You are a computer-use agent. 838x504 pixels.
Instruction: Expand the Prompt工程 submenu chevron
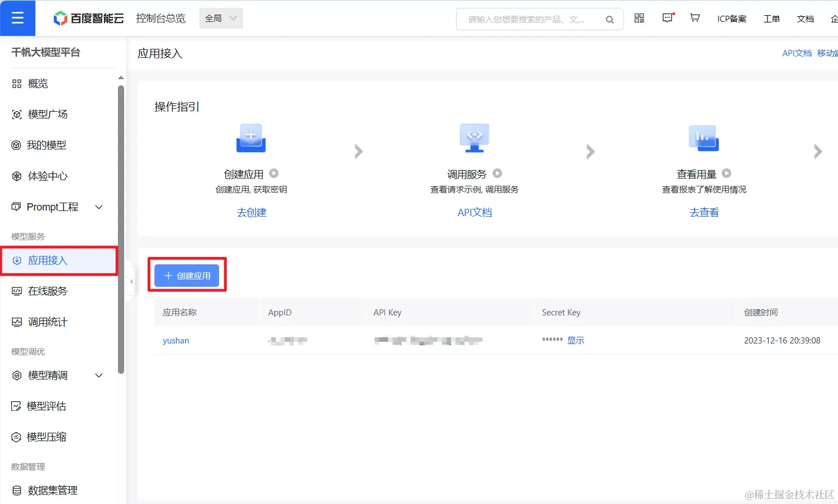pos(99,207)
